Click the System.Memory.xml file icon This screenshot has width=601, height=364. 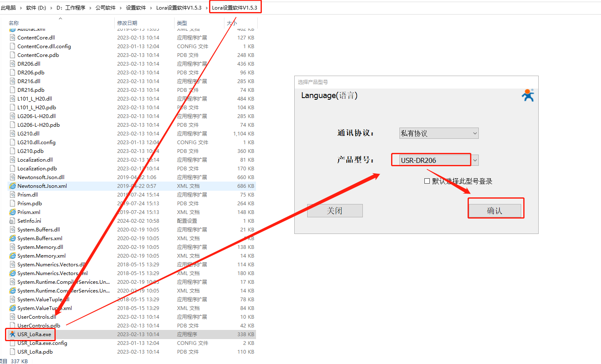click(12, 256)
